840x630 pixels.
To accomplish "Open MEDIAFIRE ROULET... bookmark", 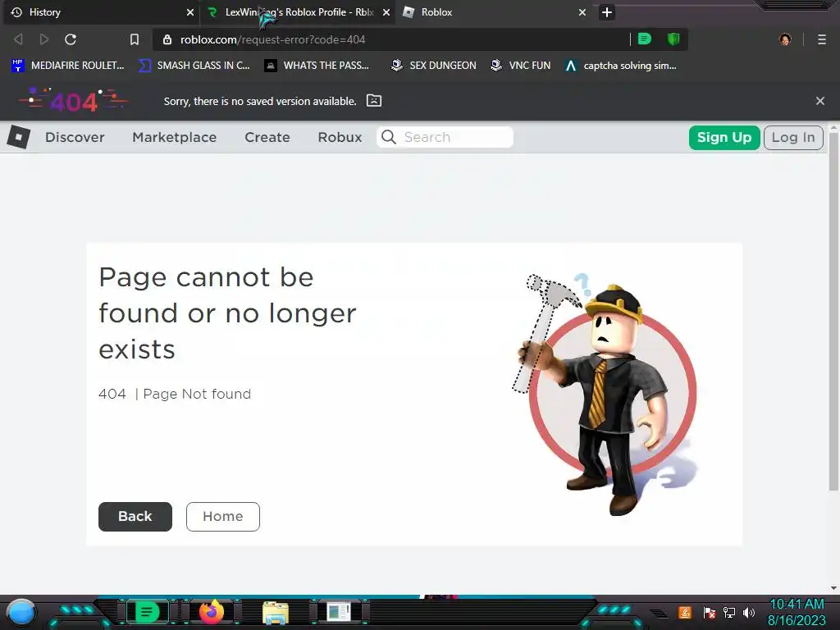I will [68, 66].
